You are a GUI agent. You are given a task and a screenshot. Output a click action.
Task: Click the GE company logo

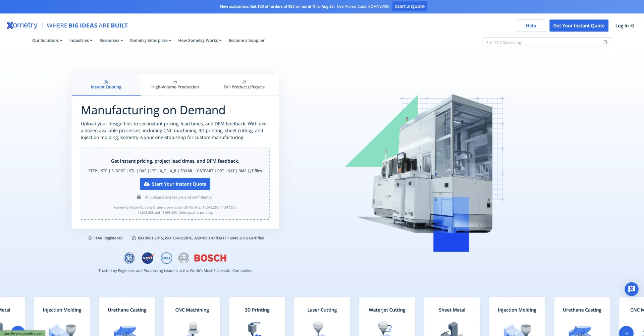click(x=129, y=258)
